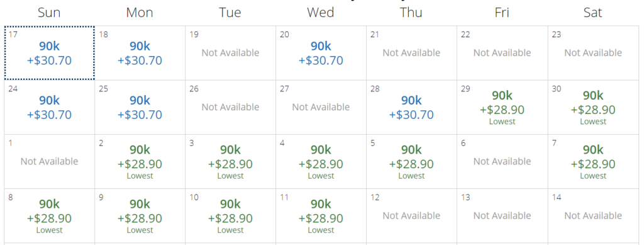644x245 pixels.
Task: Choose the 2nd Lowest fare cell
Action: 140,162
